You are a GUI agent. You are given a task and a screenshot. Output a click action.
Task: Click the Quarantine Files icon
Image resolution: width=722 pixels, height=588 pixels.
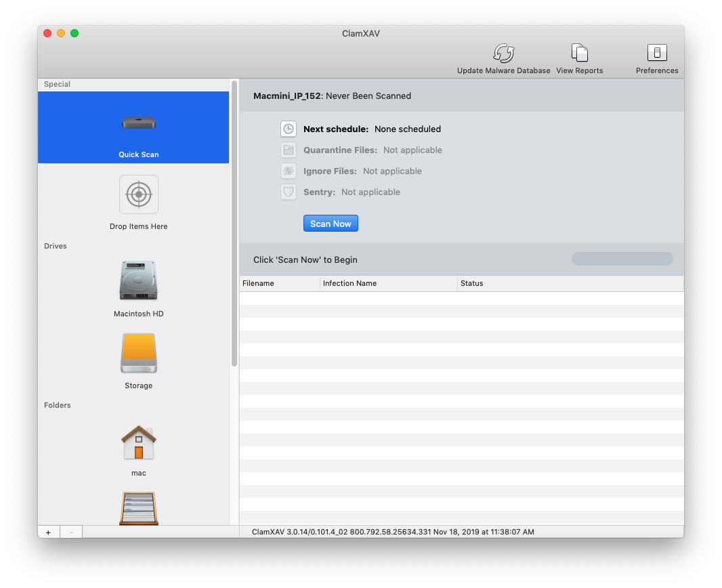[x=289, y=150]
